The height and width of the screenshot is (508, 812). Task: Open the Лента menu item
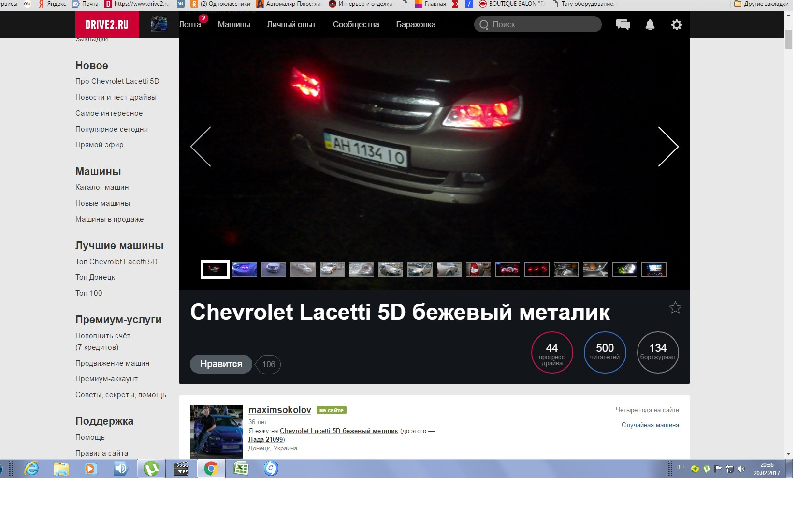pos(190,24)
